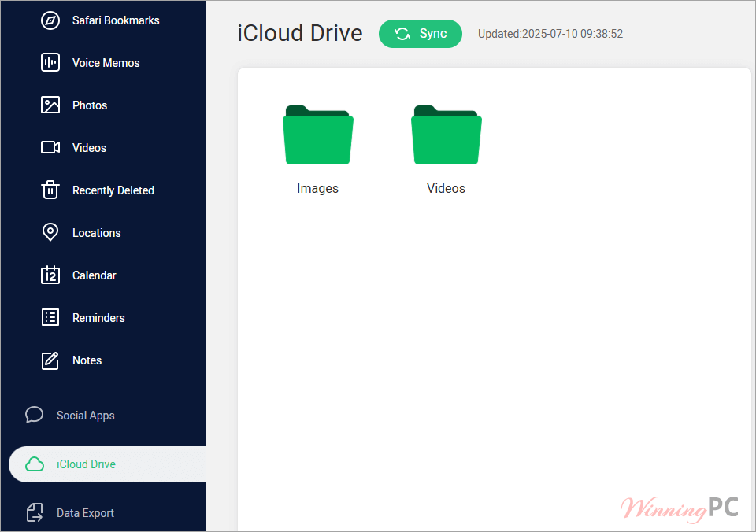Click the refresh arrows icon on Sync

point(402,34)
